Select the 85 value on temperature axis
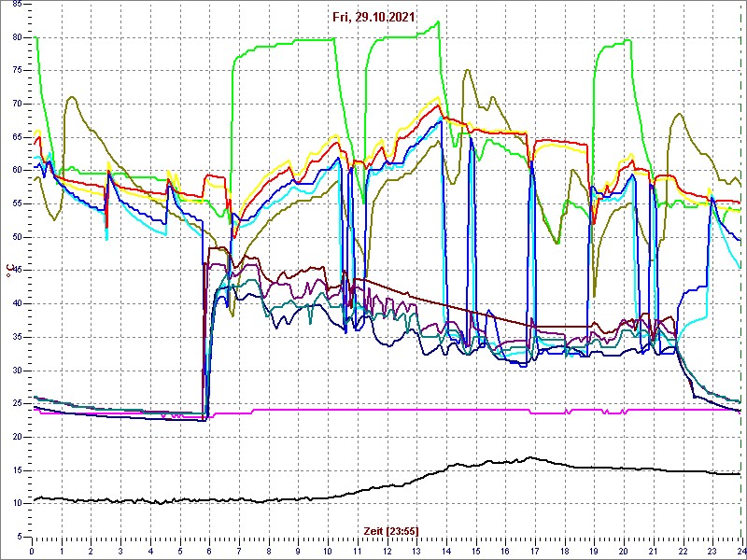This screenshot has width=747, height=560. [x=16, y=5]
